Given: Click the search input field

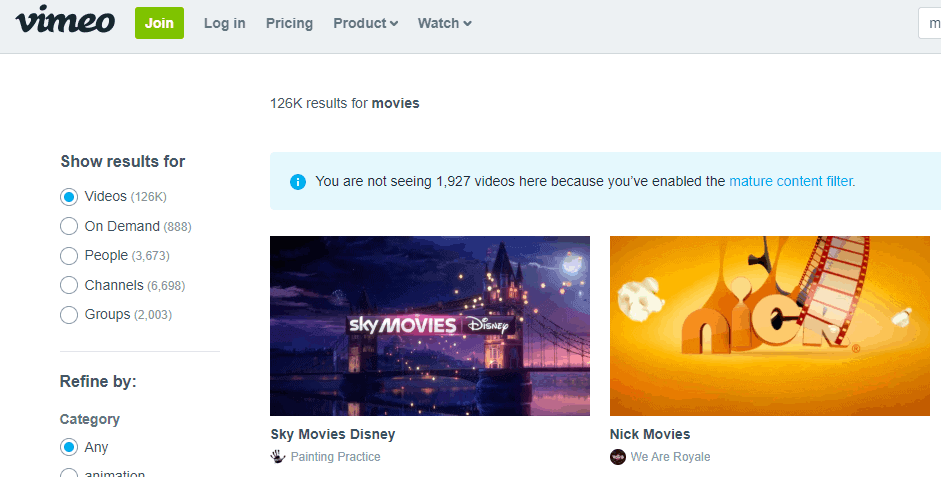Looking at the screenshot, I should pyautogui.click(x=930, y=23).
